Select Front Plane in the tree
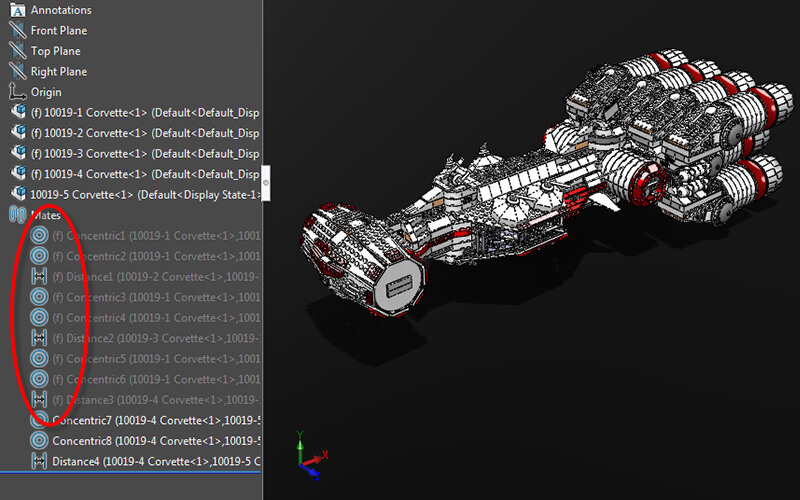This screenshot has height=500, width=800. coord(59,31)
